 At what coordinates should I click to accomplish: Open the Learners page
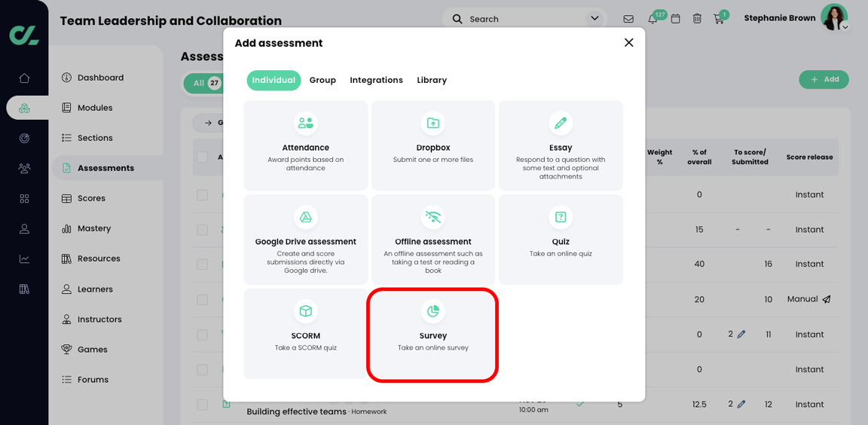[95, 289]
